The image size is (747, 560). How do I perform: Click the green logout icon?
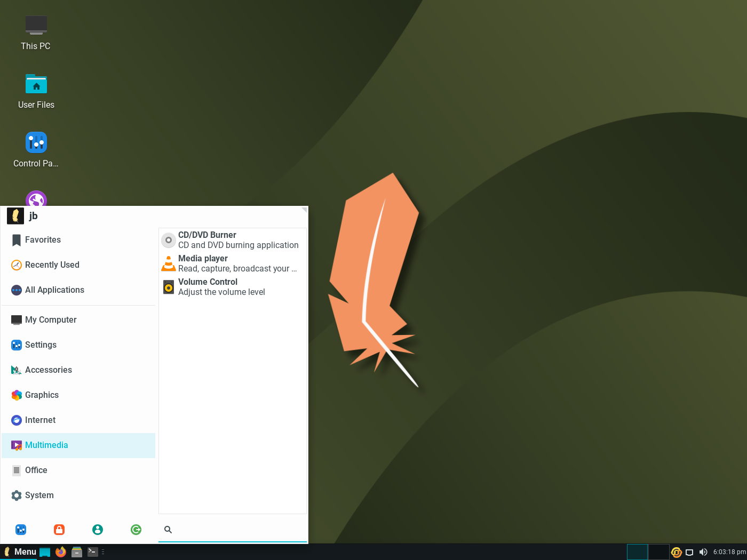[136, 530]
